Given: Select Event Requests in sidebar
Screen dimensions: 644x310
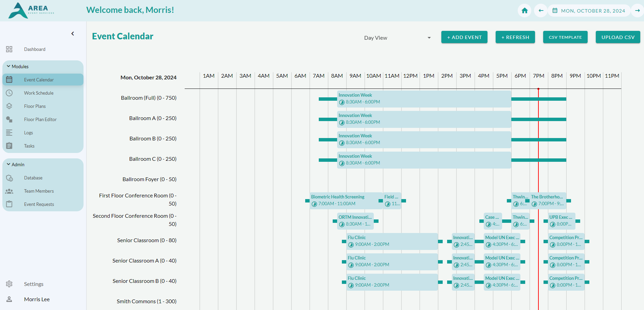Looking at the screenshot, I should coord(39,204).
